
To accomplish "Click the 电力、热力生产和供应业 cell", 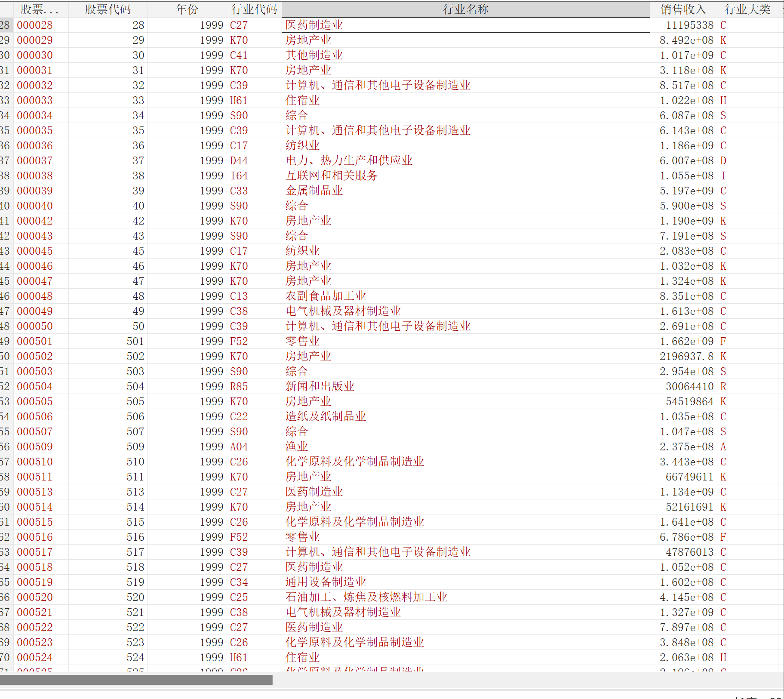I will click(x=349, y=160).
